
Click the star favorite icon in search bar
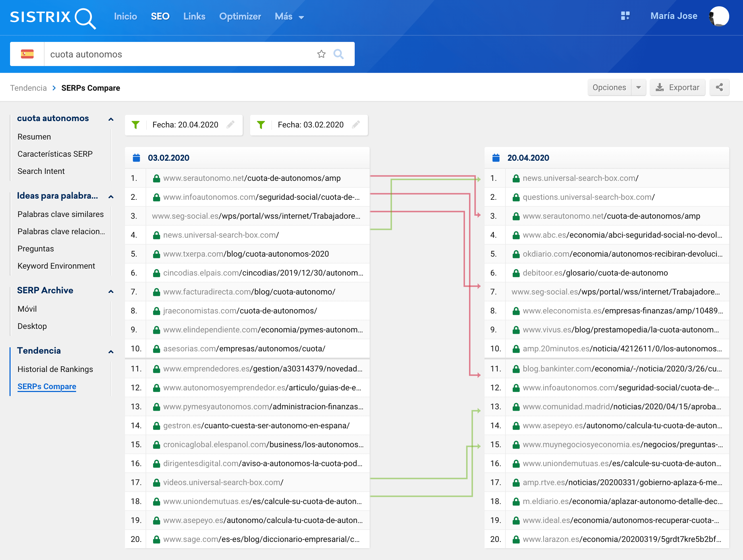pos(321,54)
